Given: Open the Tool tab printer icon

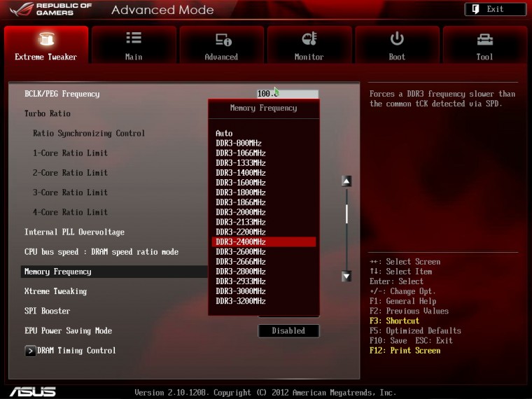Looking at the screenshot, I should tap(484, 38).
